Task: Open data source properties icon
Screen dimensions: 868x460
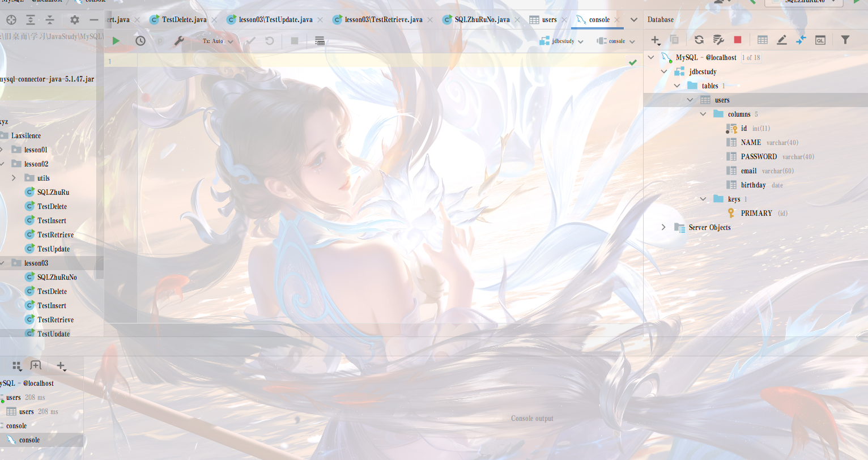Action: point(718,40)
